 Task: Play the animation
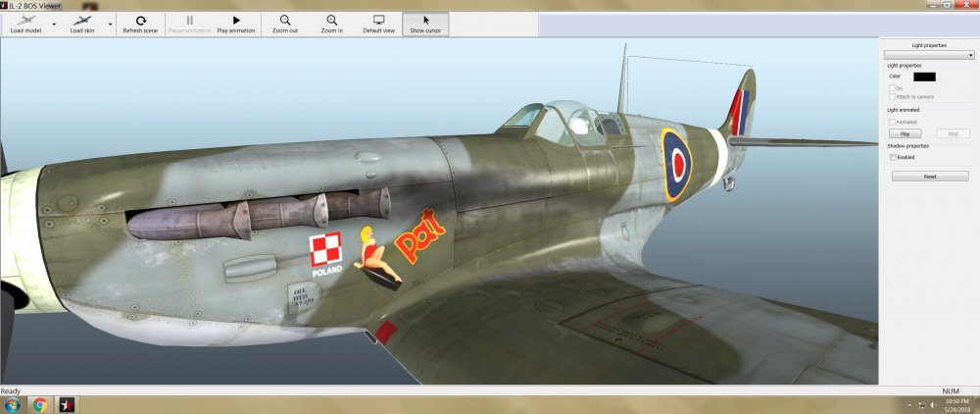[236, 25]
